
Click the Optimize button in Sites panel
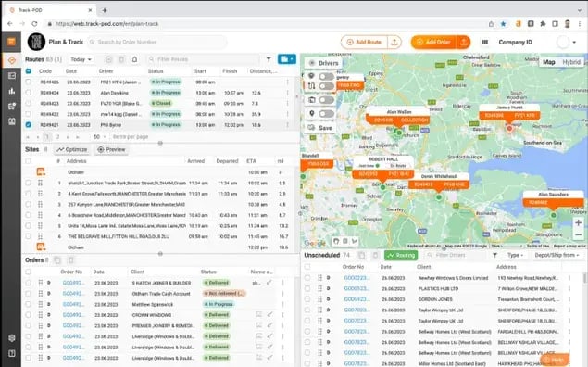(71, 149)
